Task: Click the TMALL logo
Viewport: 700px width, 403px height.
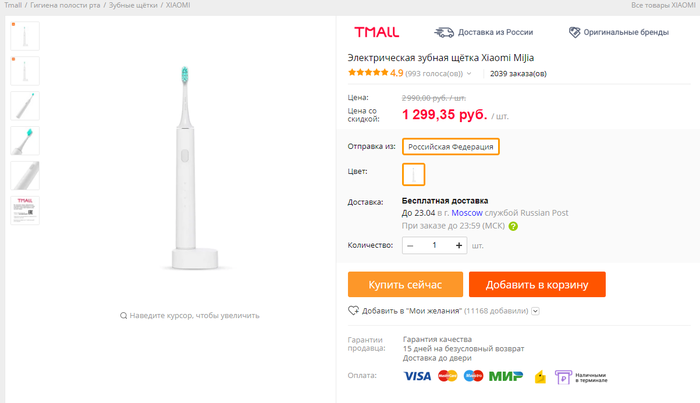Action: click(374, 32)
